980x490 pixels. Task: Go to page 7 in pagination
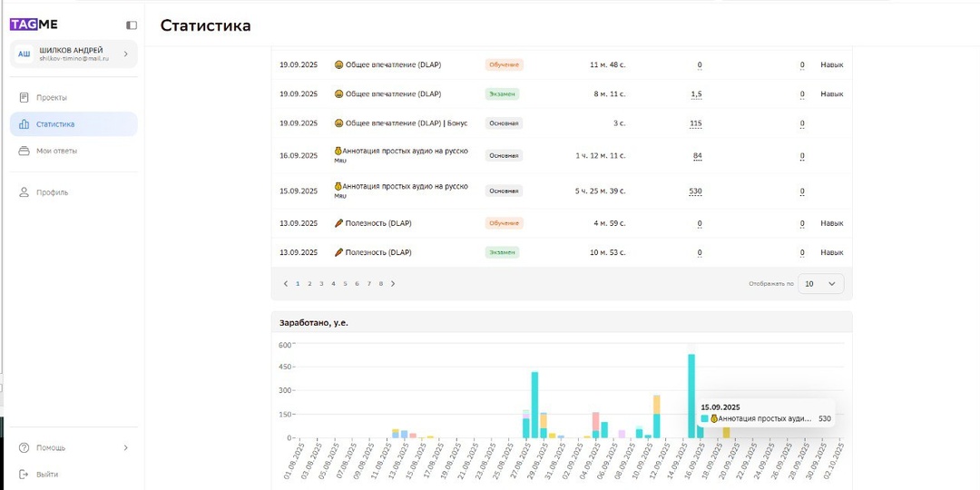tap(368, 284)
